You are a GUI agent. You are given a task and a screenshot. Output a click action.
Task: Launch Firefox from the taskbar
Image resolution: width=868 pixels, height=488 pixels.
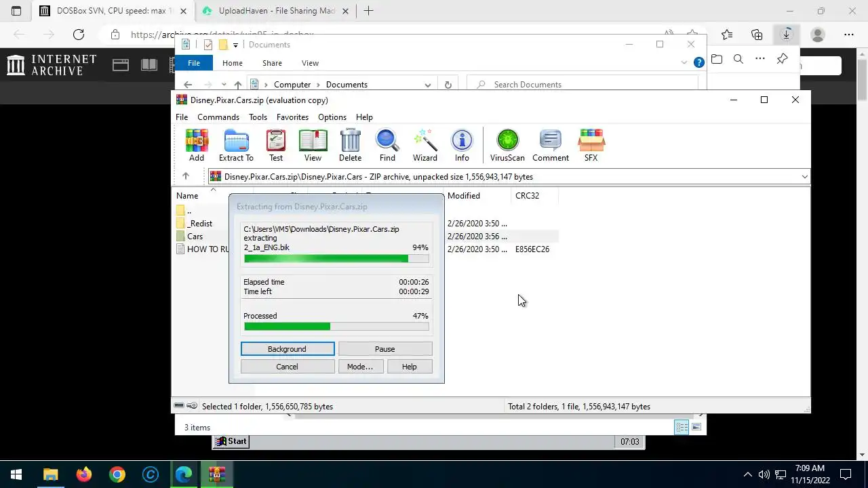(x=83, y=474)
